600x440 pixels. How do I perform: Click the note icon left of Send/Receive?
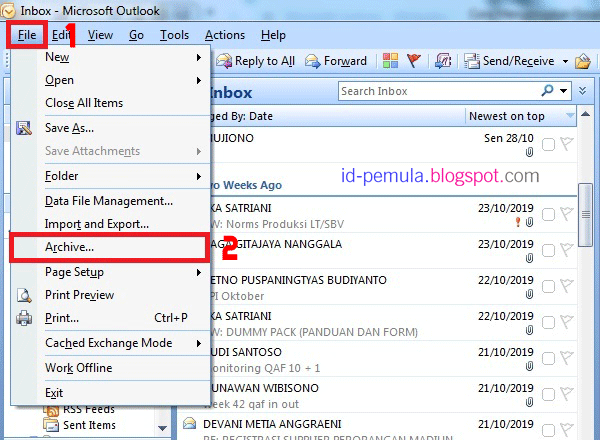443,61
